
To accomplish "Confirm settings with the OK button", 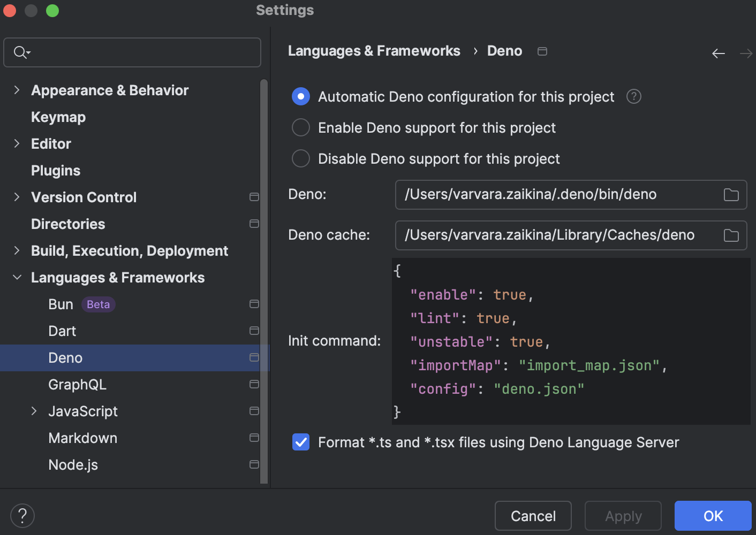I will [712, 515].
